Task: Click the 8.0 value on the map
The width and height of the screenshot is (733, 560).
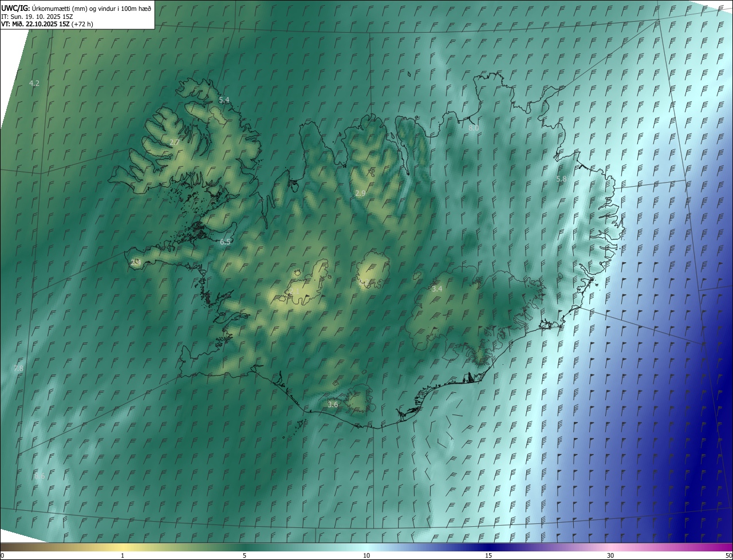Action: point(474,128)
